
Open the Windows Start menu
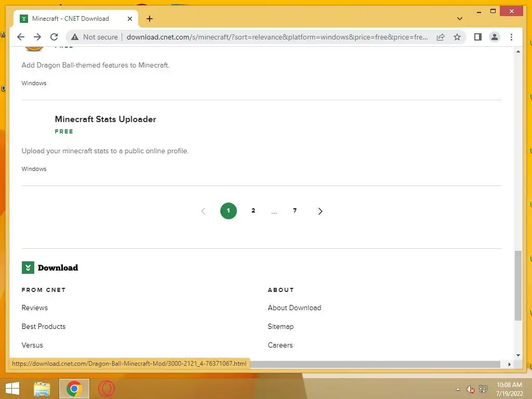click(12, 389)
